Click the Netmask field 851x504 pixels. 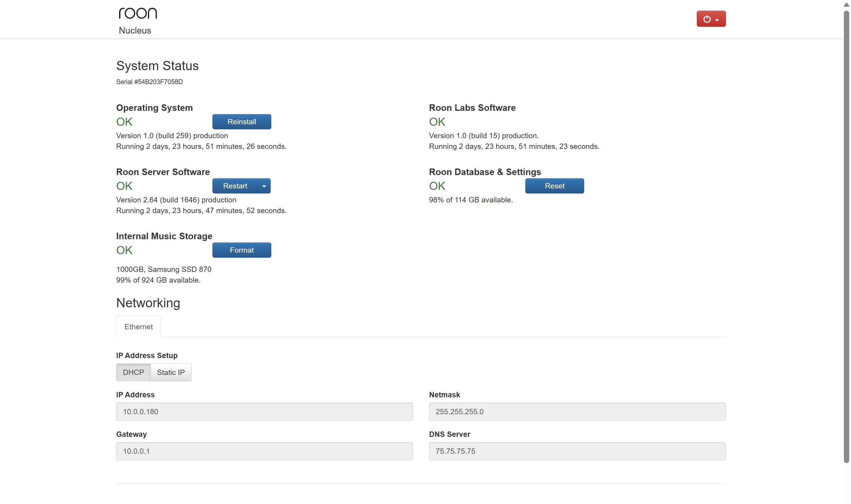(x=577, y=412)
